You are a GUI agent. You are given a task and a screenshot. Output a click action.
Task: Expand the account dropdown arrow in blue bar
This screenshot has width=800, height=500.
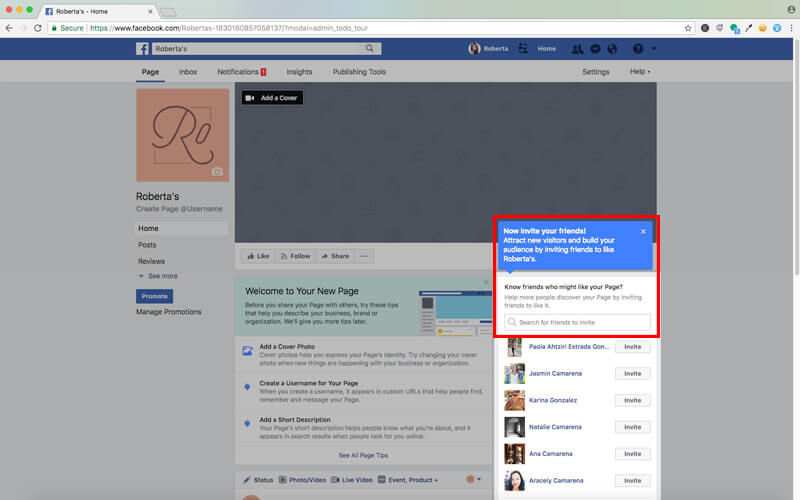654,49
